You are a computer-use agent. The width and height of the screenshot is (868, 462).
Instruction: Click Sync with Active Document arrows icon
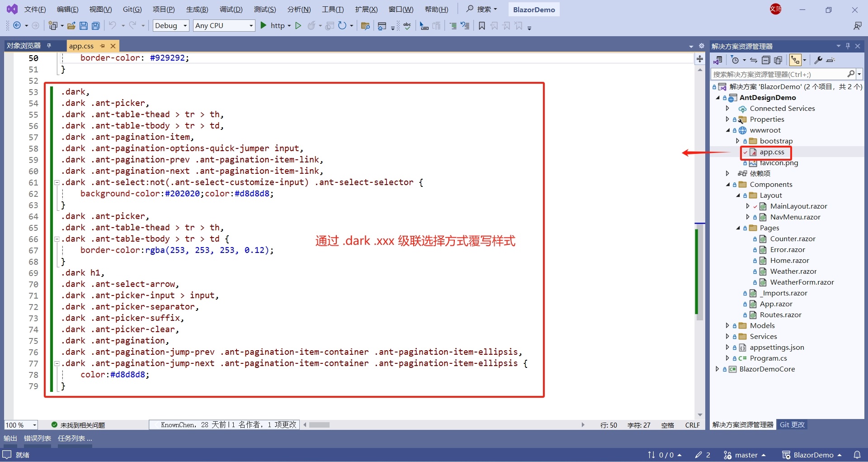point(754,60)
